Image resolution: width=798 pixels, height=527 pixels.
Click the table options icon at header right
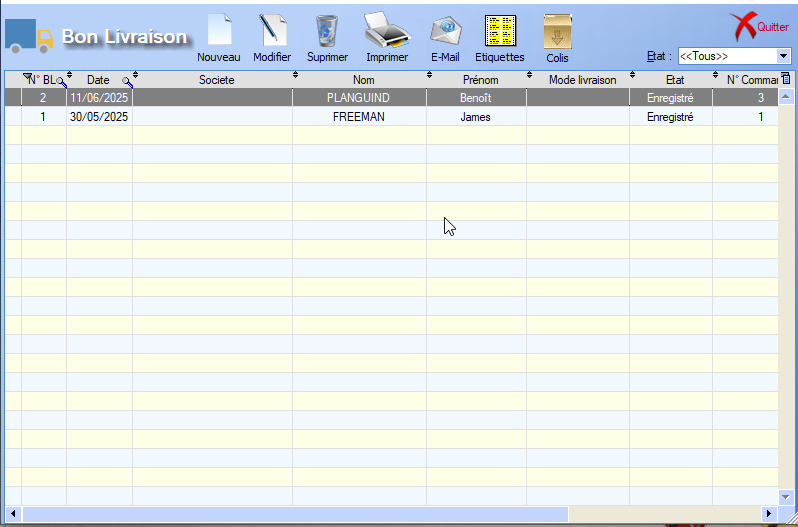point(785,79)
